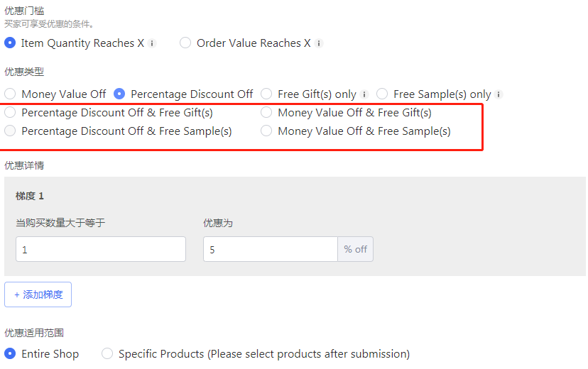The width and height of the screenshot is (588, 369).
Task: Select Percentage Discount Off radio button
Action: (119, 94)
